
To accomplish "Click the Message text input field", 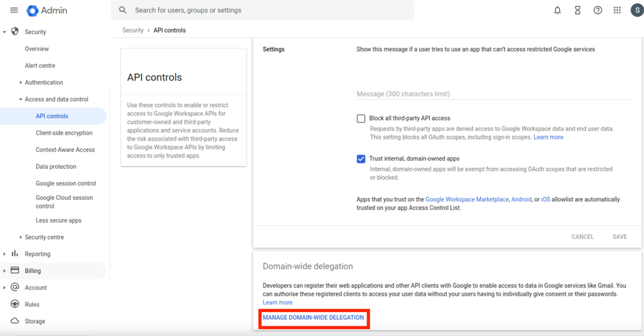I will pyautogui.click(x=464, y=94).
